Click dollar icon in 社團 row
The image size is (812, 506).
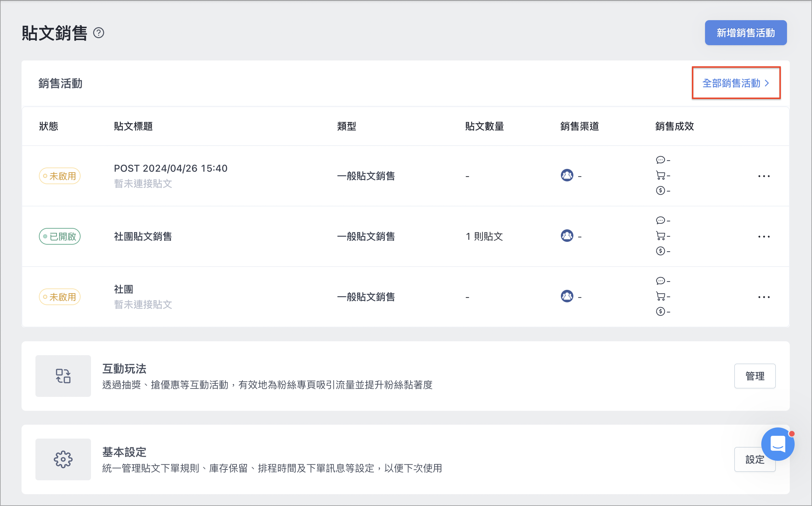(x=660, y=311)
